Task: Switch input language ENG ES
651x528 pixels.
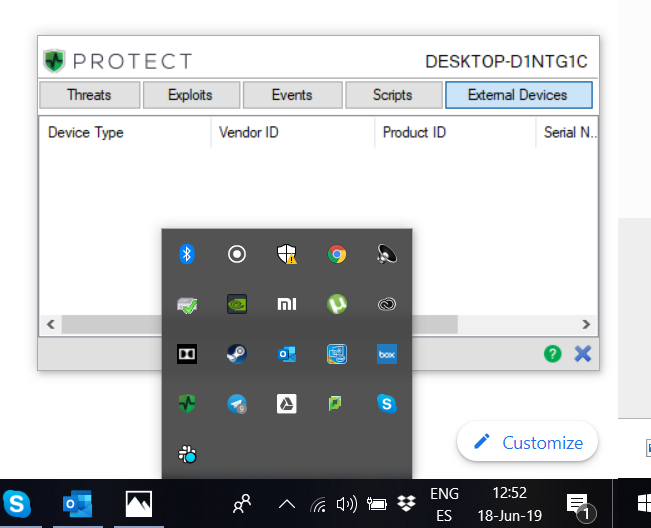Action: [x=444, y=504]
